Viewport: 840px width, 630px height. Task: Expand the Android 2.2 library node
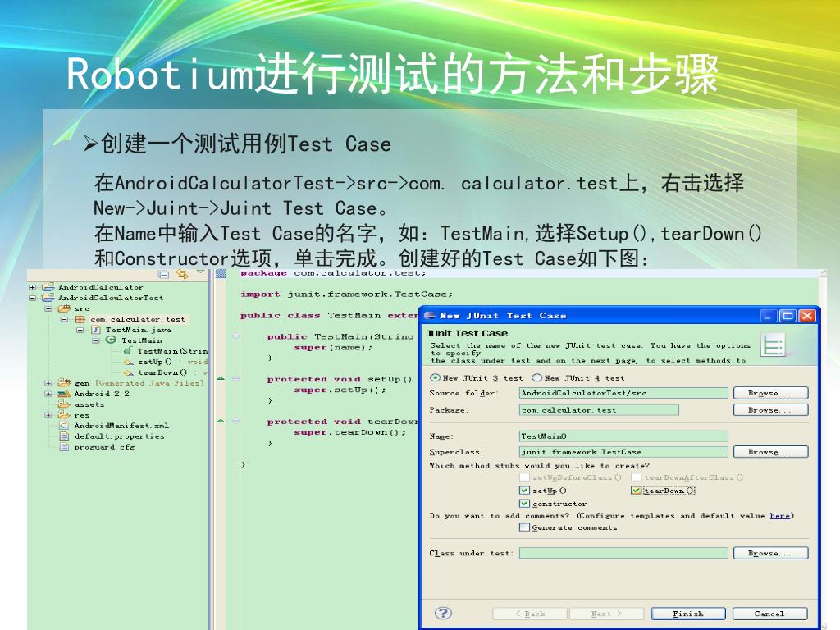[48, 394]
